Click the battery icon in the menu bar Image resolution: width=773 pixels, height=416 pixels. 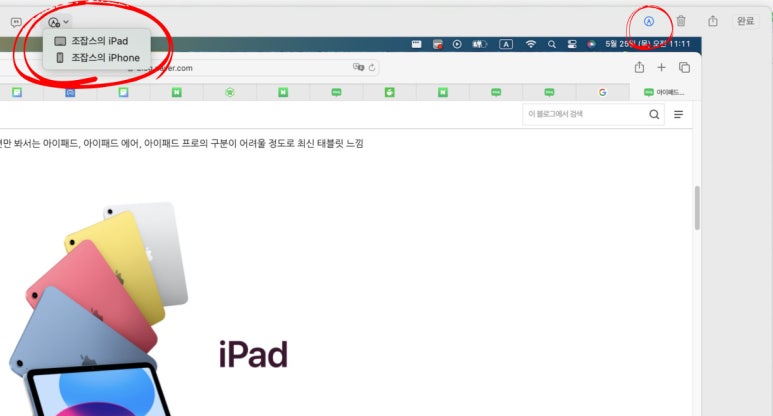(x=479, y=44)
